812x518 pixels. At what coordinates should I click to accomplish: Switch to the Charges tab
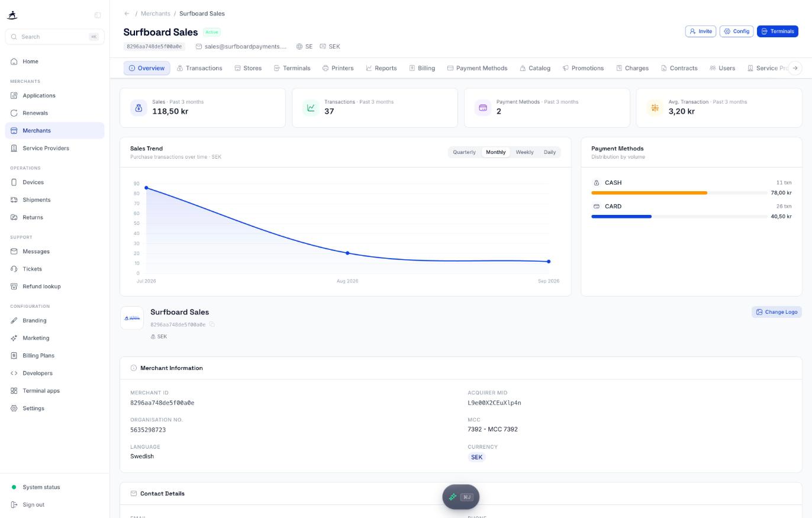633,68
